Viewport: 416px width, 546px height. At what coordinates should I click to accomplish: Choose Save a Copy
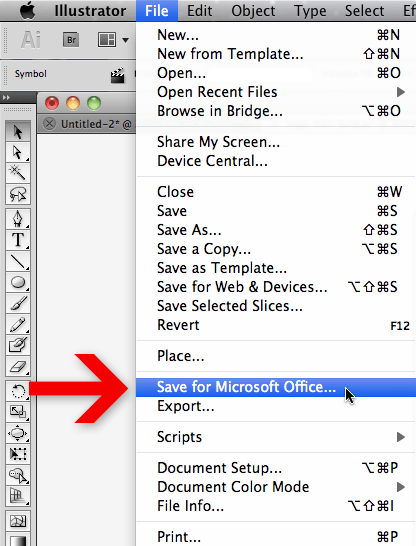tap(276, 249)
